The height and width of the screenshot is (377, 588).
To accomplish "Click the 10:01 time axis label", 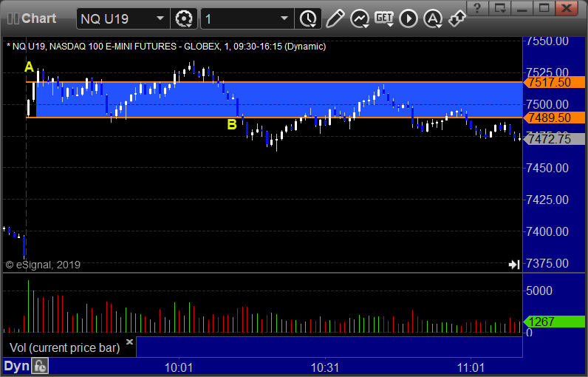I will point(179,367).
